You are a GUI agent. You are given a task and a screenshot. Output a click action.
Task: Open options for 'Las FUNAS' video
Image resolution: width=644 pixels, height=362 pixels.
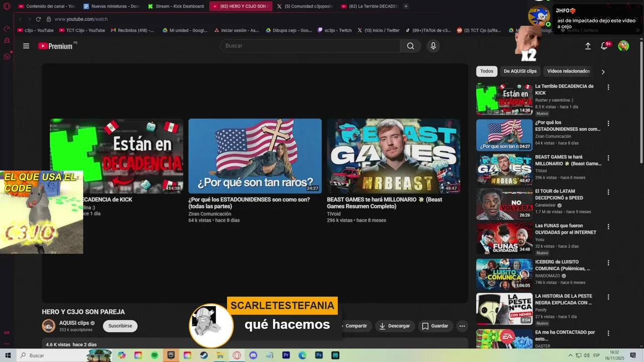click(608, 227)
